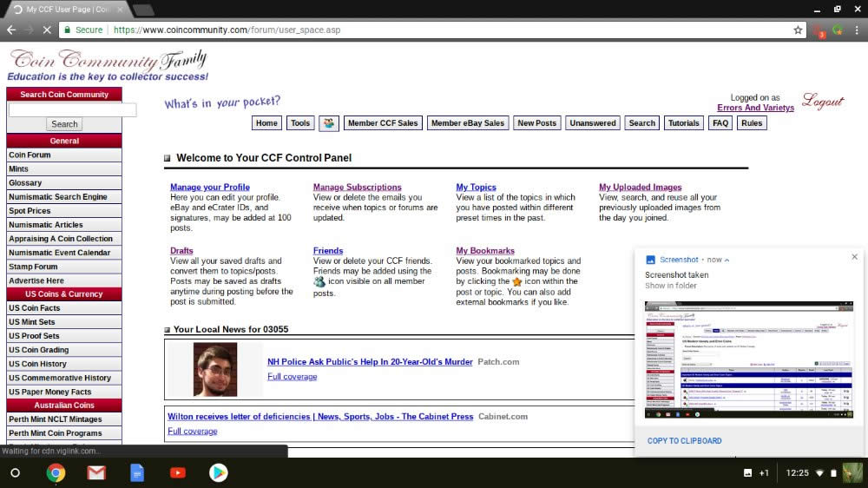Open the Chrome OS launcher circle
868x488 pixels.
[x=16, y=472]
